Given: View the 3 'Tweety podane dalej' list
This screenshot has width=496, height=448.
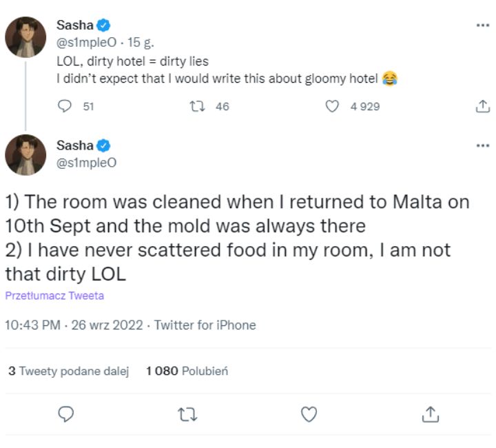Looking at the screenshot, I should click(x=69, y=371).
